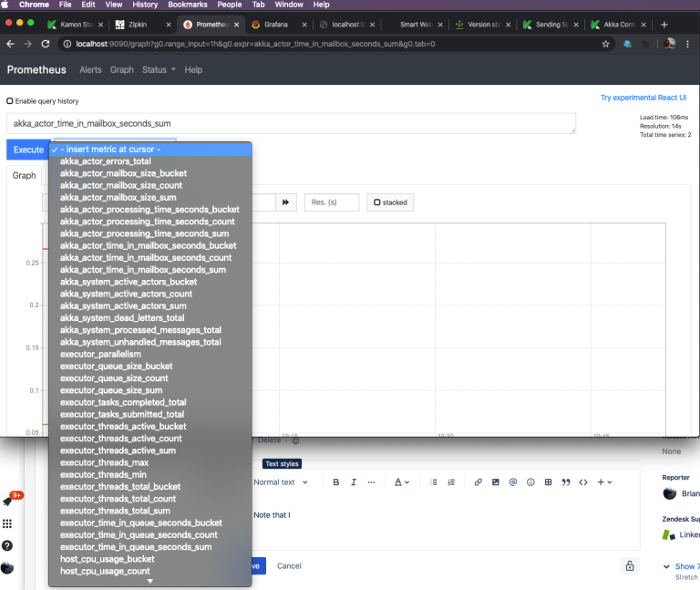Toggle the stacked graph checkbox
This screenshot has height=590, width=700.
377,202
